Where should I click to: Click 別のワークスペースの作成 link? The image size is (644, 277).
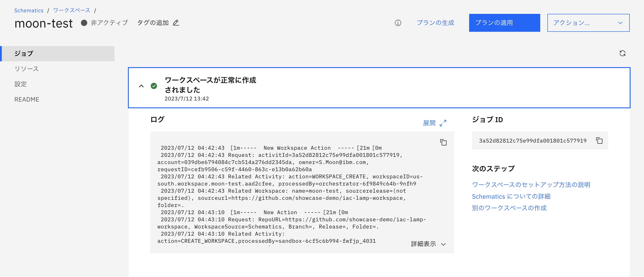coord(509,208)
